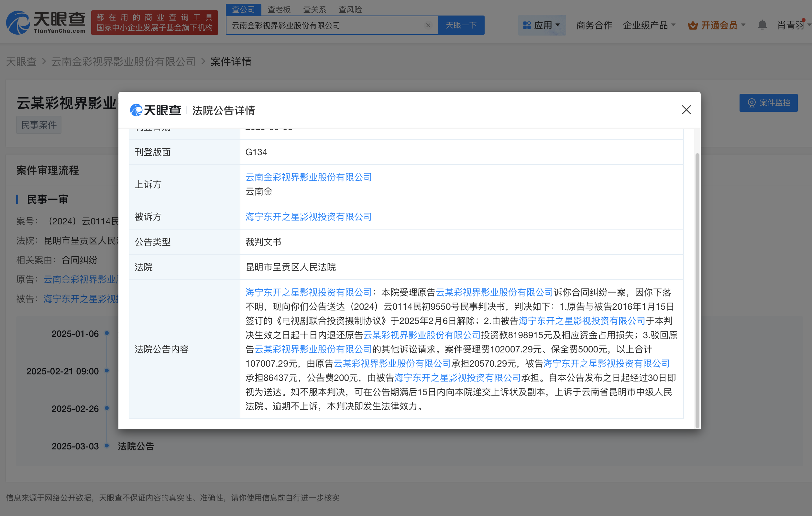Click the 天眼查 logo in header
This screenshot has width=812, height=516.
(46, 22)
